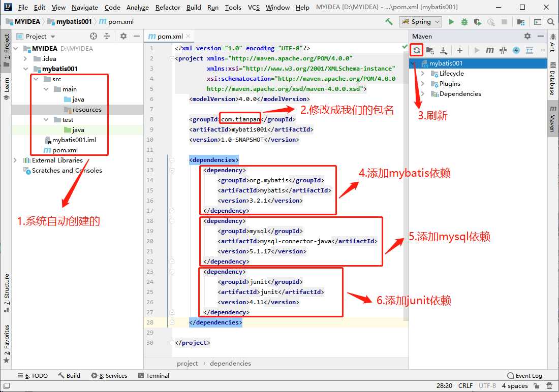Image resolution: width=559 pixels, height=392 pixels.
Task: Collapse all in Project panel
Action: coord(107,36)
